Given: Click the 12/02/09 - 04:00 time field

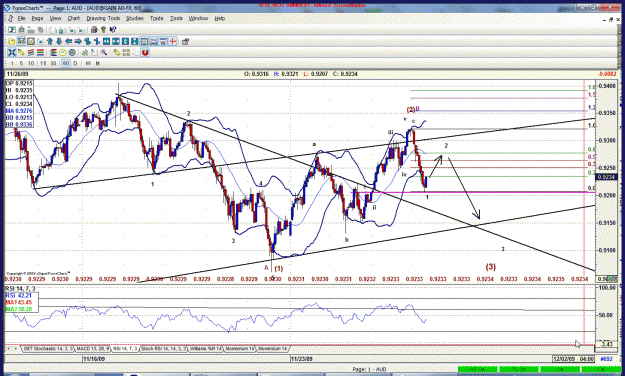Looking at the screenshot, I should [574, 359].
